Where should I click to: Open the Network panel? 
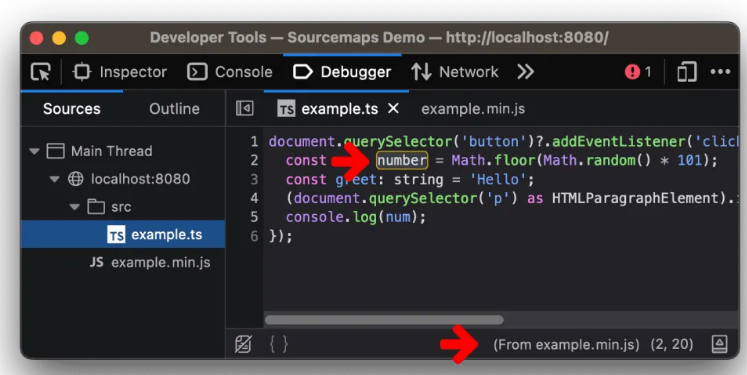tap(455, 72)
